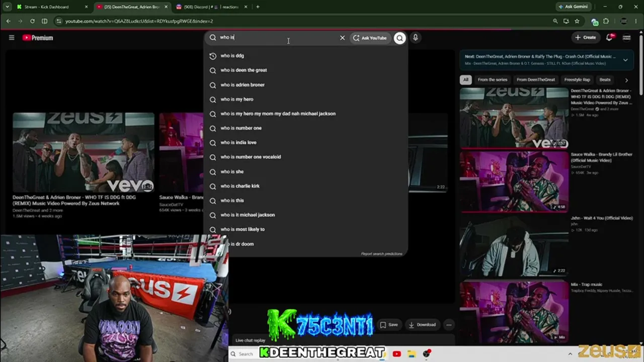Submit search with the magnifier button
Screen dimensions: 644x362
(399, 38)
